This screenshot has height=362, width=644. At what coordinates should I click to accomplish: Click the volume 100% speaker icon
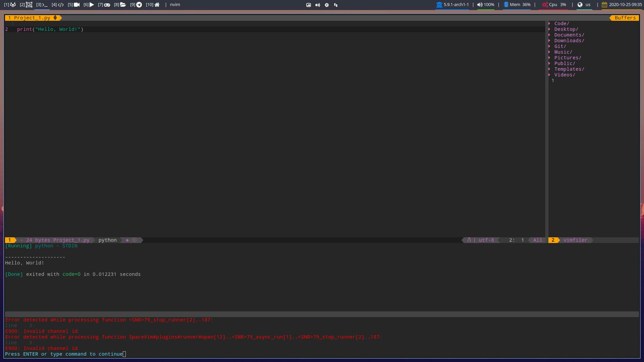point(480,5)
